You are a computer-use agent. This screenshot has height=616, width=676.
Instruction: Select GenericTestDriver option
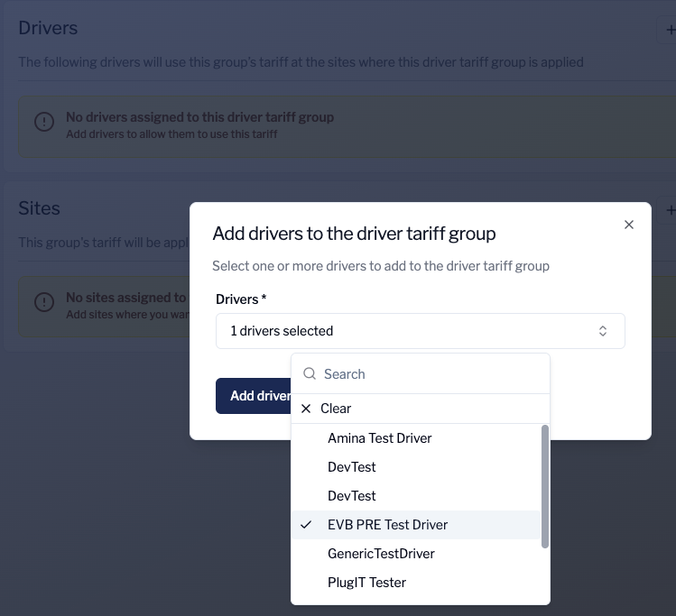(381, 554)
